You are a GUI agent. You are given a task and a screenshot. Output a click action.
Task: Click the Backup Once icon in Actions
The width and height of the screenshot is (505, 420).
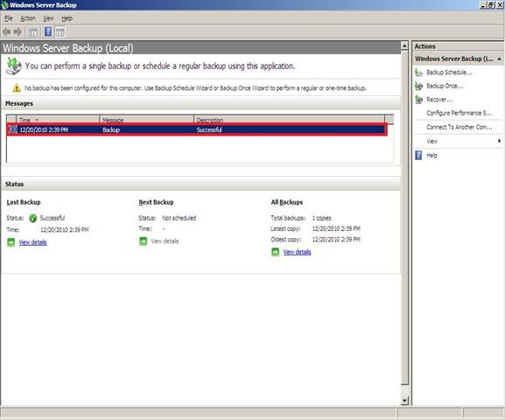[x=418, y=86]
